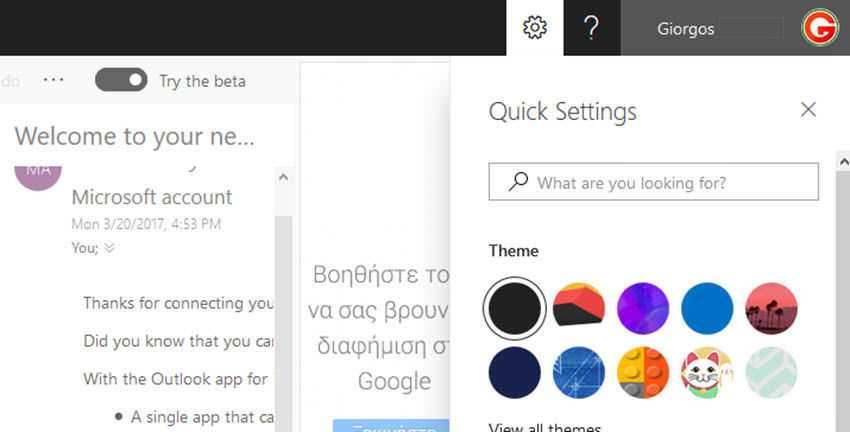Click the three-dot more actions icon
This screenshot has width=850, height=432.
[x=53, y=80]
